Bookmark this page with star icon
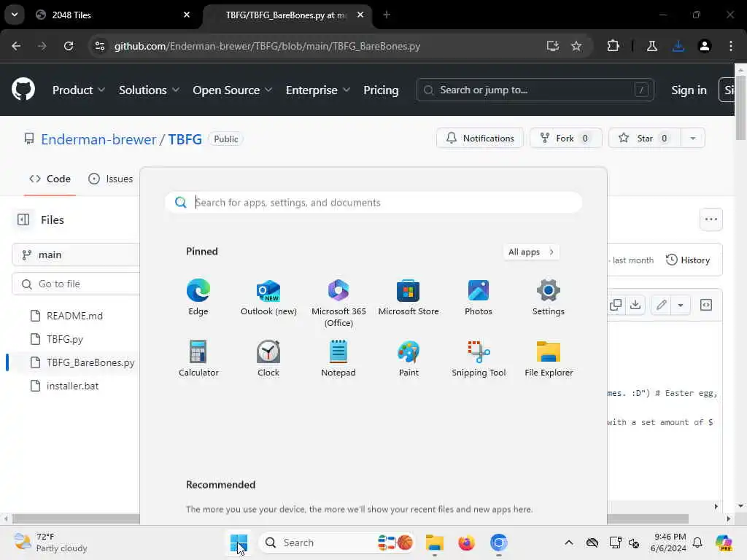747x560 pixels. pyautogui.click(x=576, y=46)
